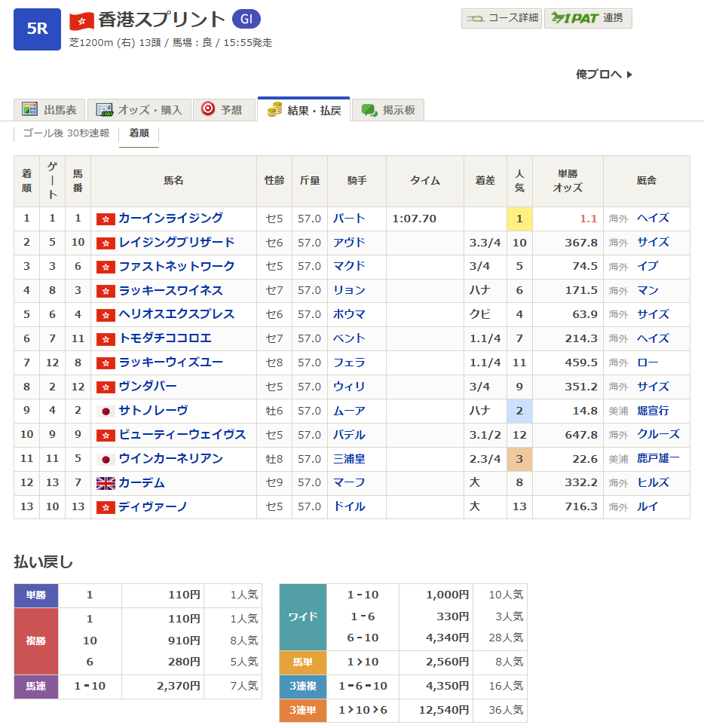Open trainer link 堀宣行

652,411
